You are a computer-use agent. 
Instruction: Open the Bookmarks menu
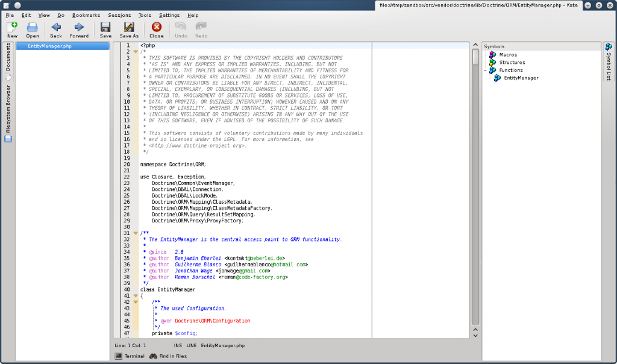tap(86, 15)
